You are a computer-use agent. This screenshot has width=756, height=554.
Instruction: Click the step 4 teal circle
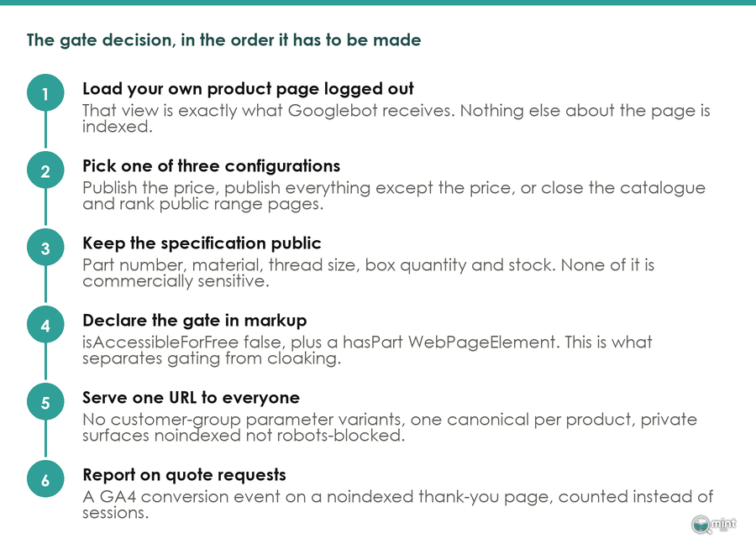(x=45, y=325)
